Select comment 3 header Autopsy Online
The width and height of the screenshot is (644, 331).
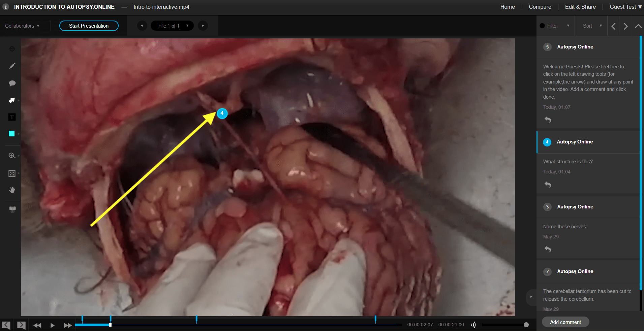588,207
